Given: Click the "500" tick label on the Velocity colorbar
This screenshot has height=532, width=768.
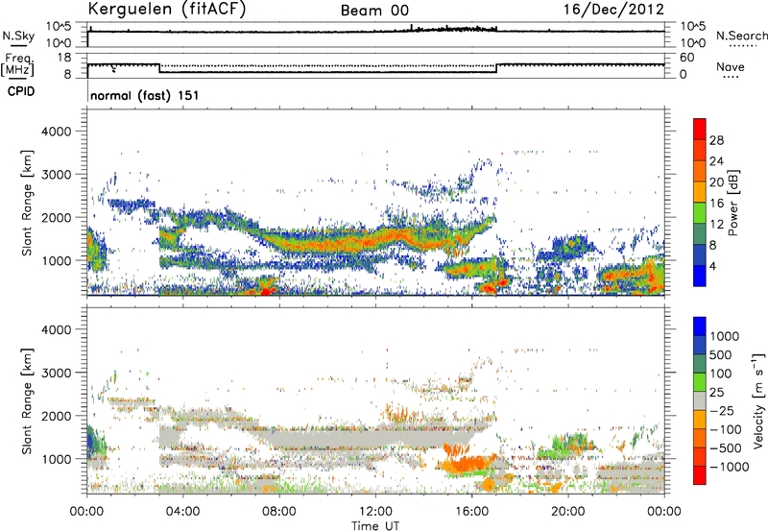Looking at the screenshot, I should click(721, 354).
